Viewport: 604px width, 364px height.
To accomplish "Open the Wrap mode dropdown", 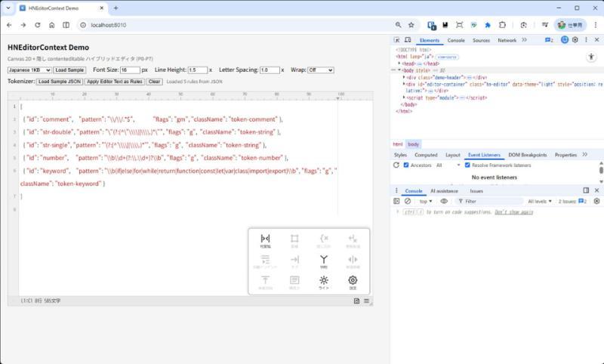I will (320, 70).
